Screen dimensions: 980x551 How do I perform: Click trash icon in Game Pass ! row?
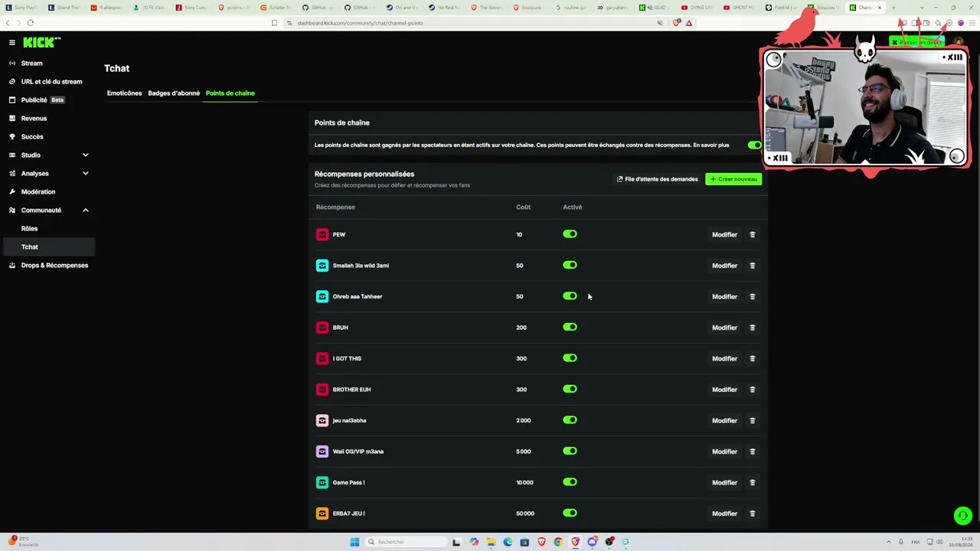click(752, 483)
